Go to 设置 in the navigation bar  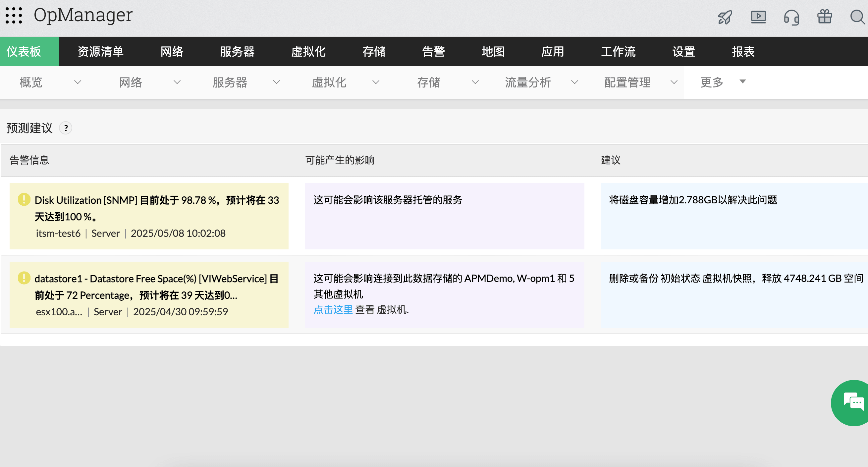684,51
